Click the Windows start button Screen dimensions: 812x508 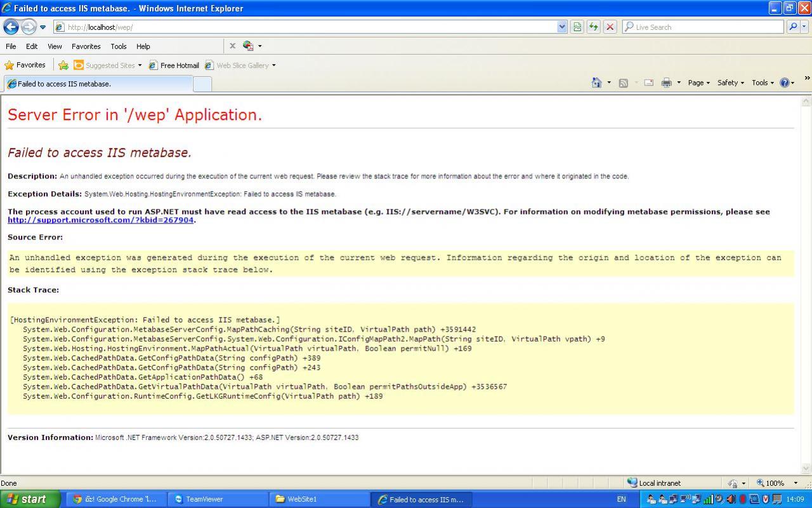[x=30, y=499]
